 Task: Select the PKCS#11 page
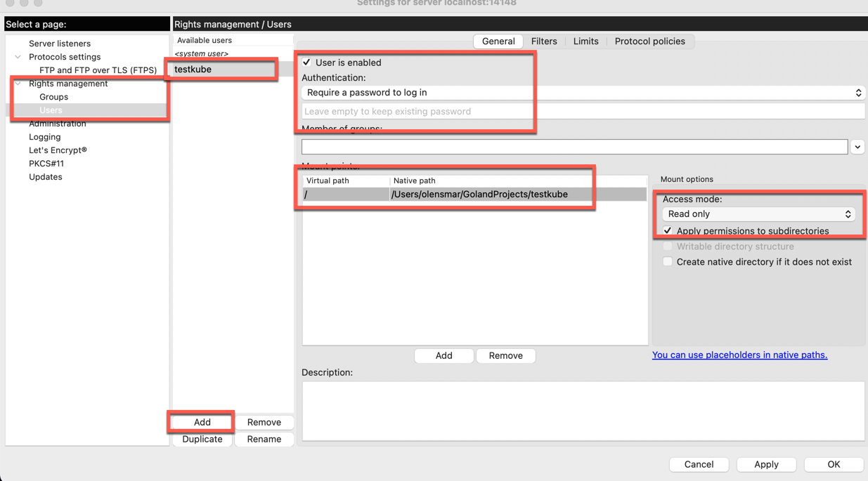click(46, 163)
